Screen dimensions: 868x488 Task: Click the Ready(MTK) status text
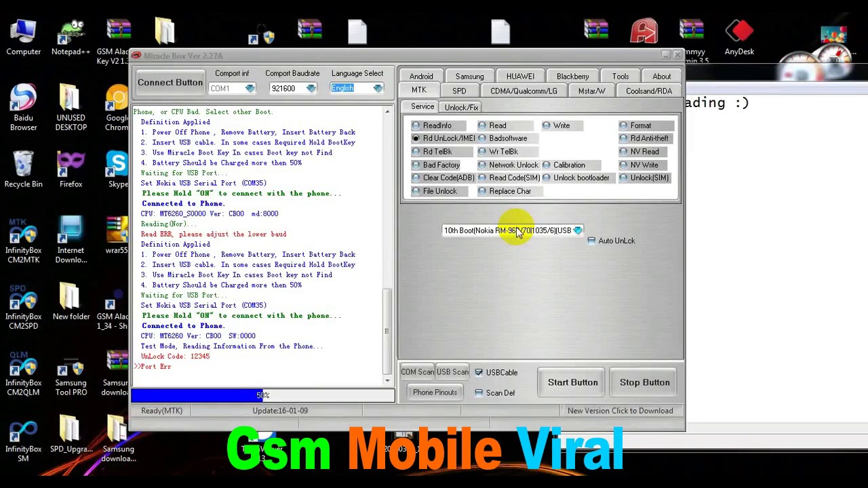(161, 411)
